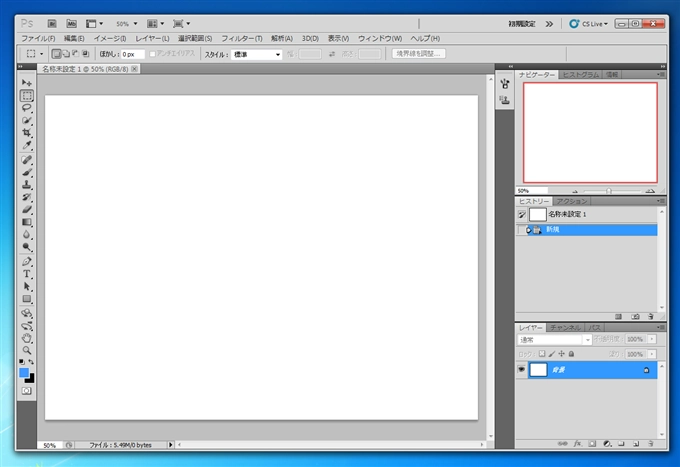Select the Zoom tool in toolbox

click(x=27, y=350)
